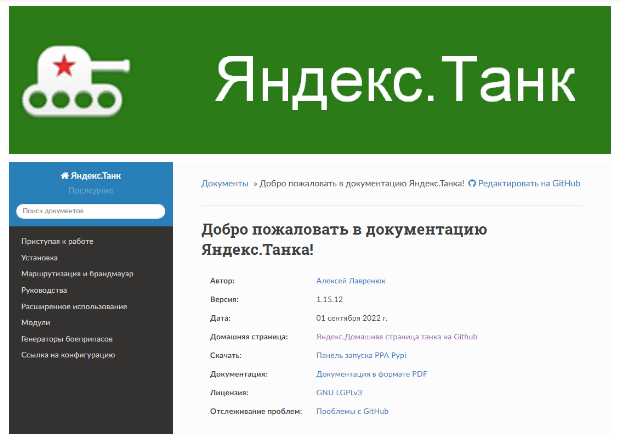The width and height of the screenshot is (622, 440).
Task: Click the Добро пожаловать page heading
Action: coord(344,240)
